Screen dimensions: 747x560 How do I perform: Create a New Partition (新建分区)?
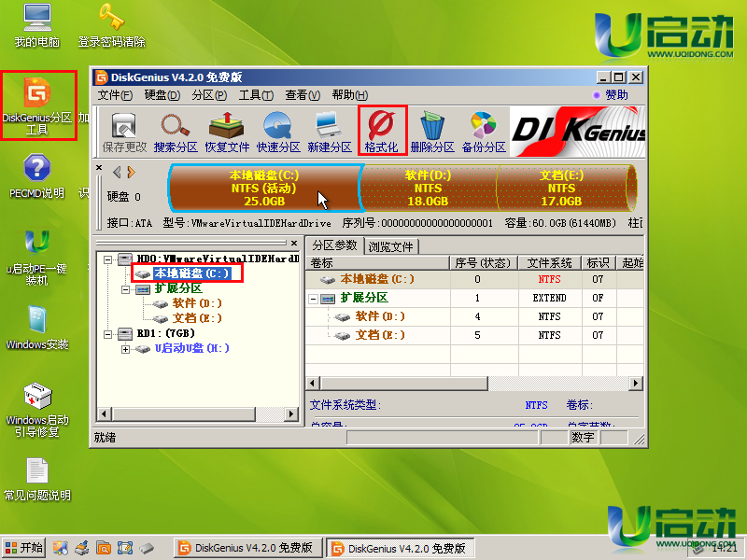tap(330, 132)
